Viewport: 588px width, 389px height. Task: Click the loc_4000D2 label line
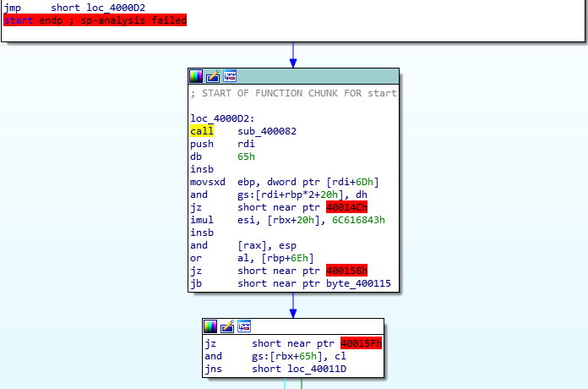click(222, 118)
